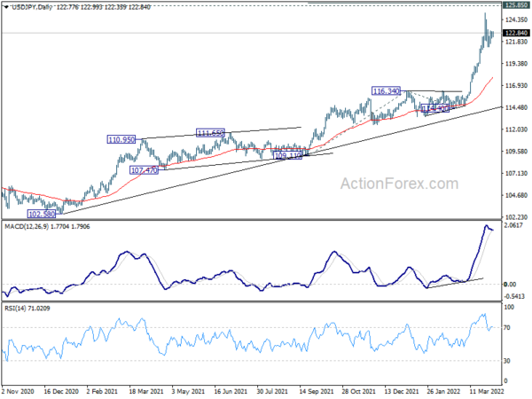The height and width of the screenshot is (399, 532).
Task: Click the MACD scale value -0.5413
Action: point(514,296)
